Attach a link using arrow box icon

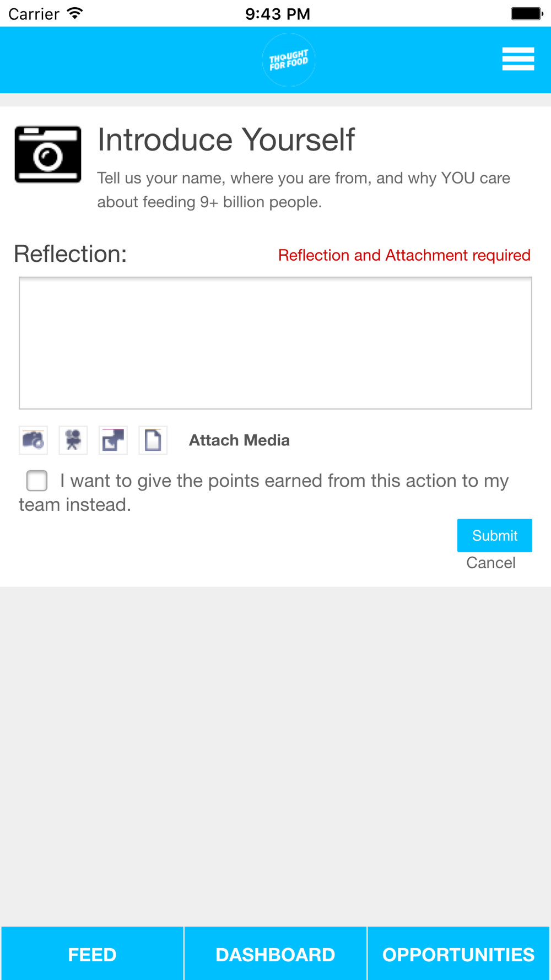coord(113,440)
